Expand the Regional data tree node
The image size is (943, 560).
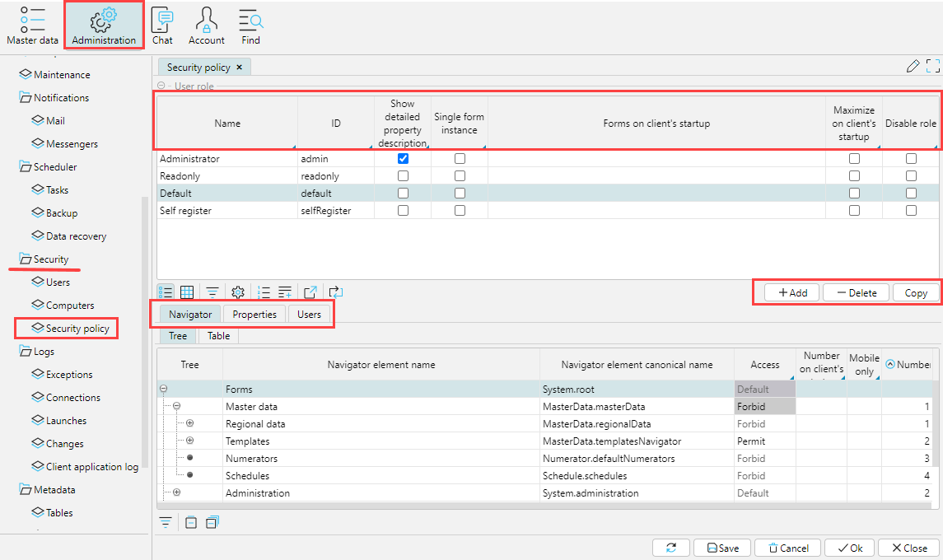pos(189,424)
